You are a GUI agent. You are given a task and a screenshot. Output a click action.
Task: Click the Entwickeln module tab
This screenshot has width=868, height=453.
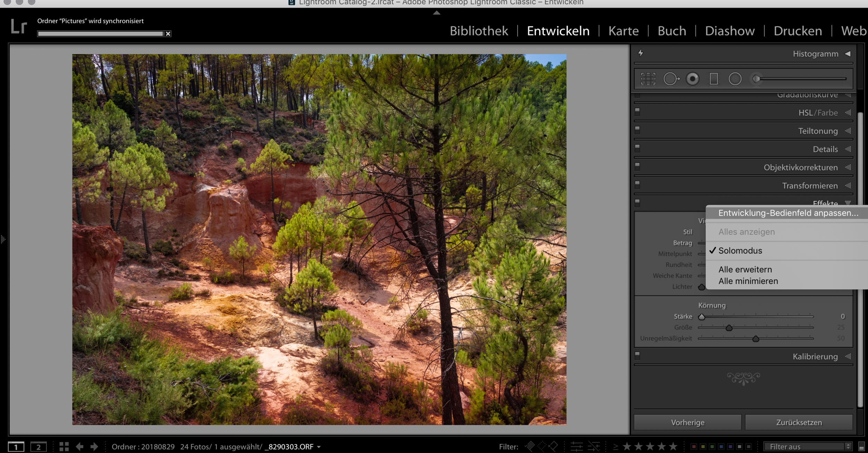pos(558,31)
